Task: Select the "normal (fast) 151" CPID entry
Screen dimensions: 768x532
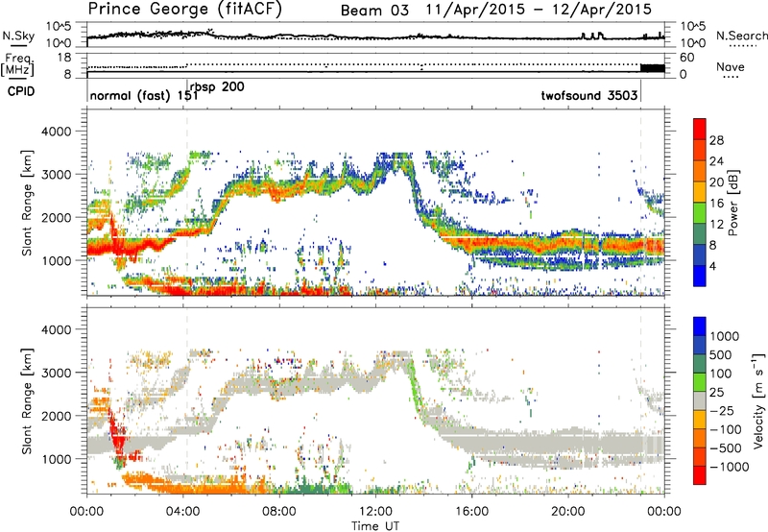Action: click(x=144, y=95)
